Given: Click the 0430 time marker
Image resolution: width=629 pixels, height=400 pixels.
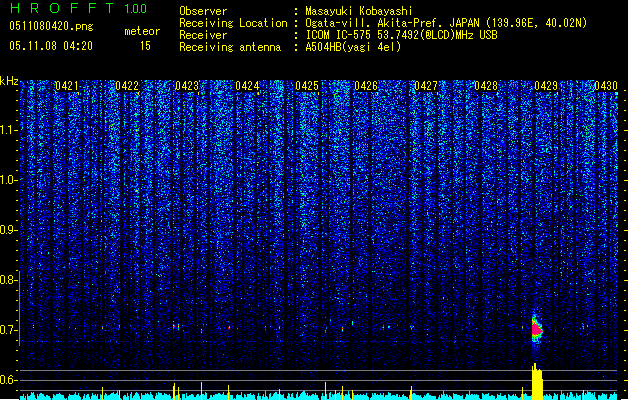Looking at the screenshot, I should pos(606,86).
